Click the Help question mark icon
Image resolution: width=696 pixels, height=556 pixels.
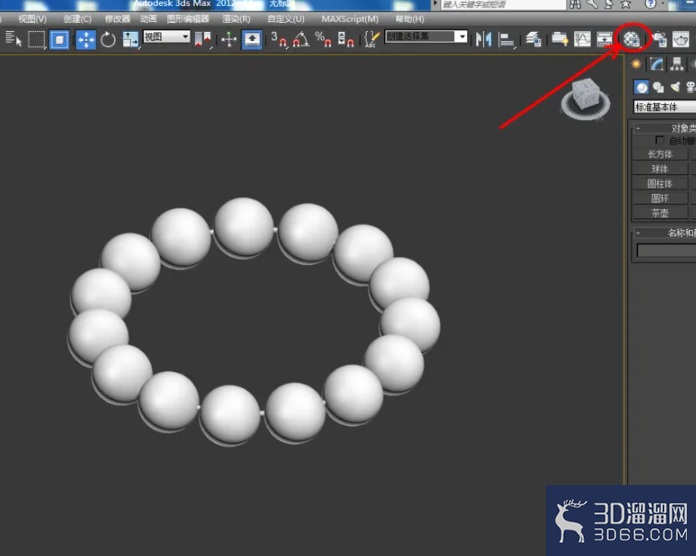tap(650, 4)
